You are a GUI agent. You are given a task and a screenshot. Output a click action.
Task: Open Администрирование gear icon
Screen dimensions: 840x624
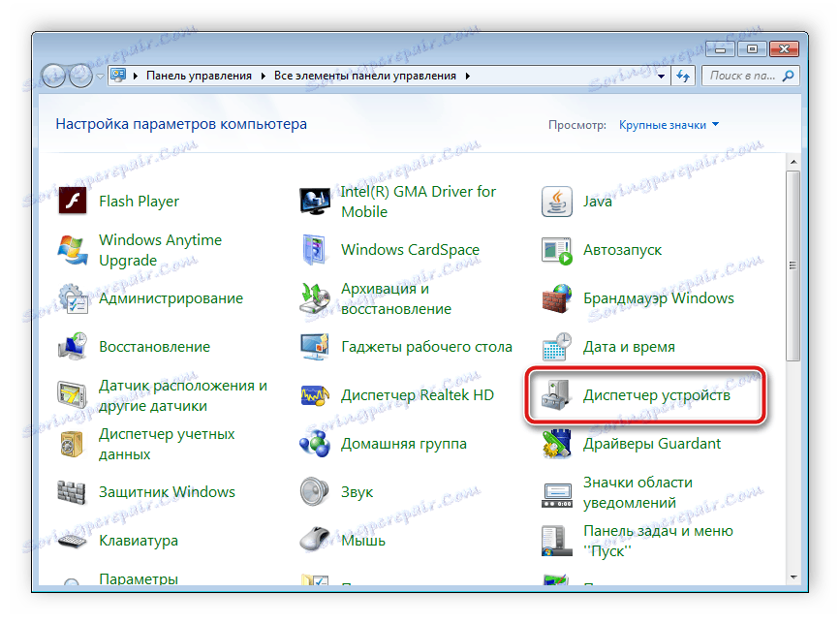tap(73, 298)
